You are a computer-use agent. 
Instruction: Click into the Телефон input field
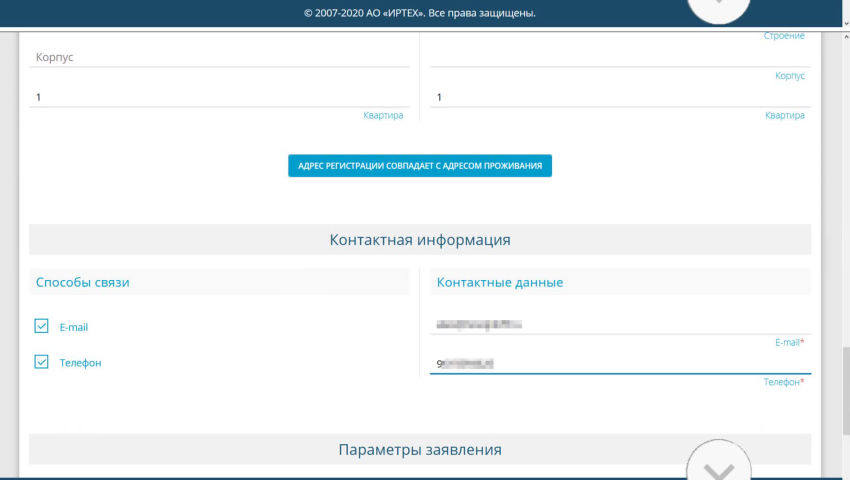pyautogui.click(x=620, y=363)
